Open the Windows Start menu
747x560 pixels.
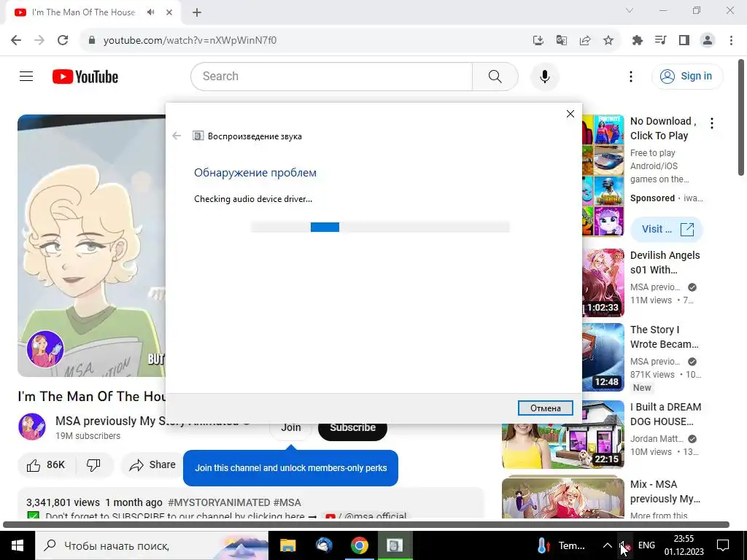pos(18,545)
